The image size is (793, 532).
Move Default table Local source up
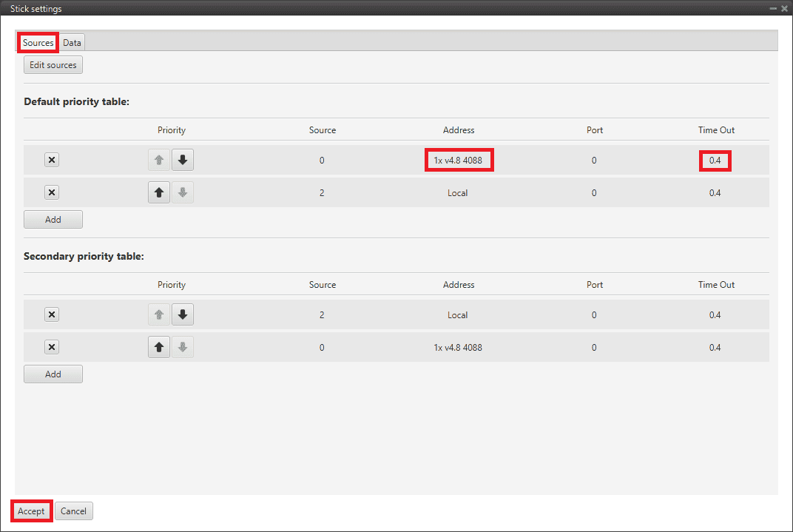158,192
